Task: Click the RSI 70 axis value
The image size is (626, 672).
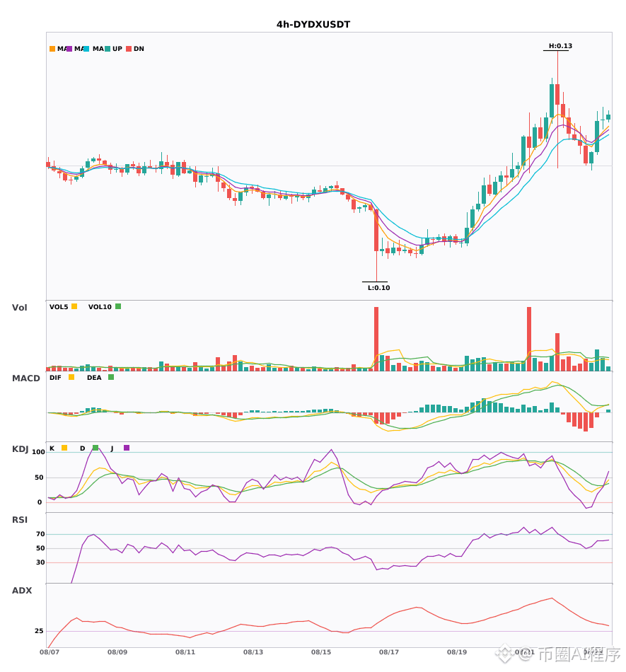Action: 40,534
